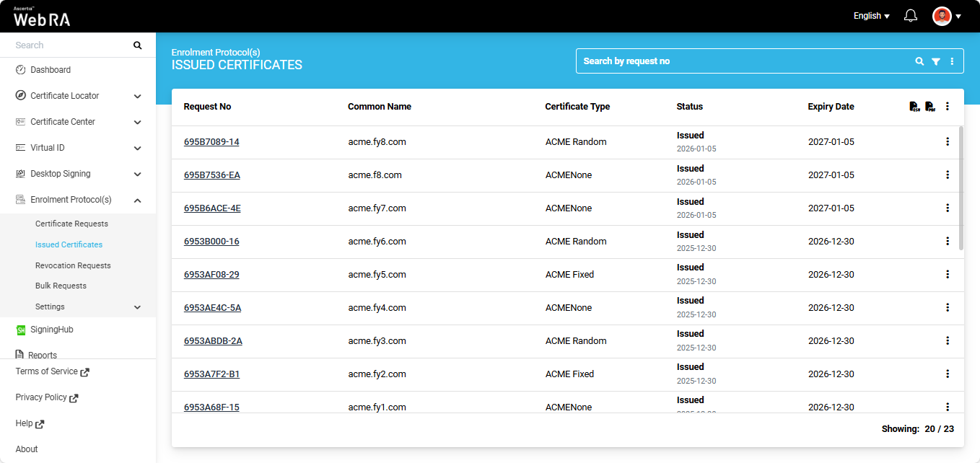Screen dimensions: 980x463
Task: Click the Request No column header
Action: (207, 107)
